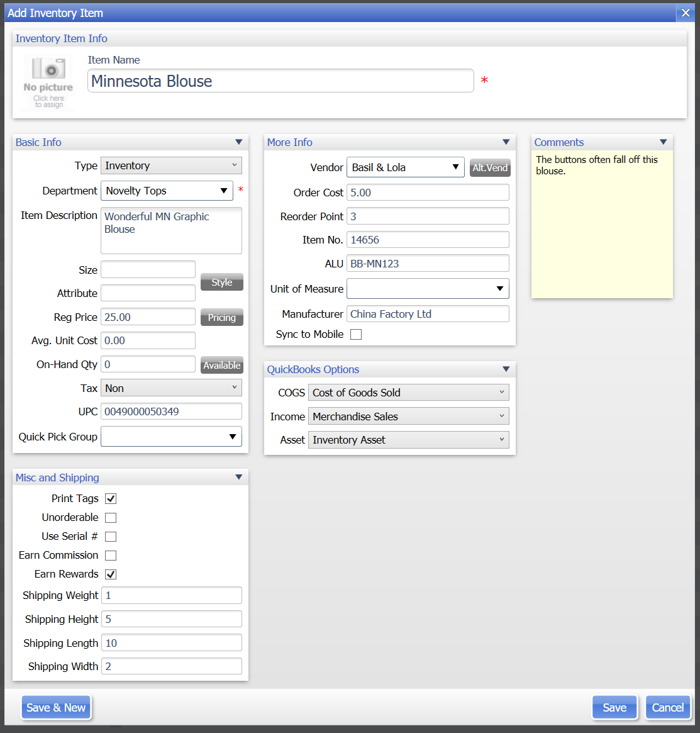Screen dimensions: 700x733
Task: Click the Reg Price field
Action: [x=148, y=317]
